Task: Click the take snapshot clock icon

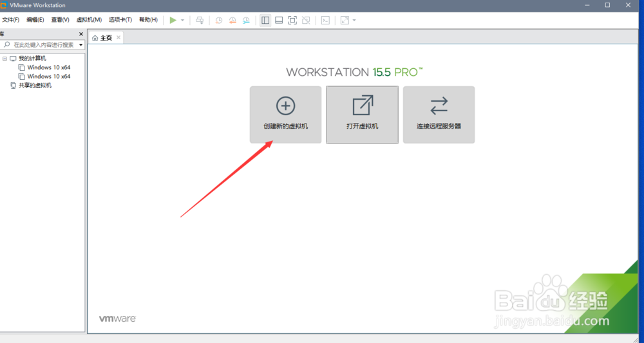Action: 219,20
